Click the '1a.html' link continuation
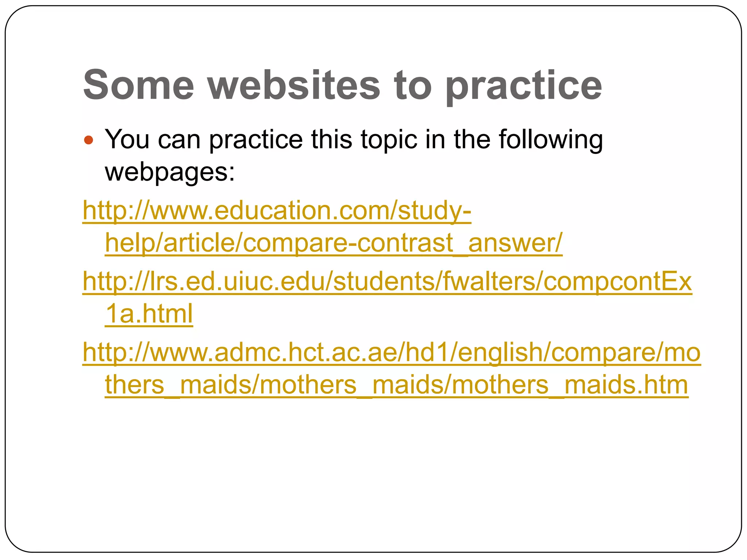Viewport: 747px width, 560px height. 149,314
